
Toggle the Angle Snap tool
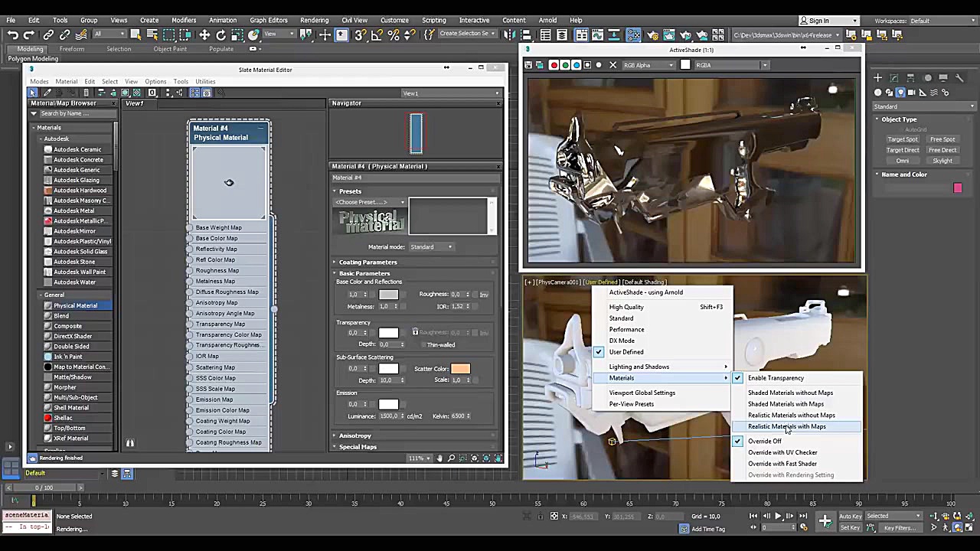[377, 34]
